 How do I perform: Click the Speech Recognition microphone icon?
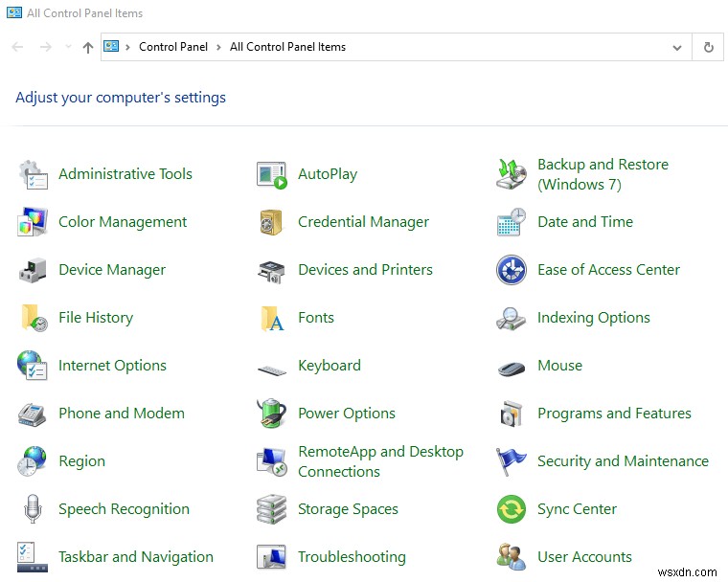click(x=33, y=509)
